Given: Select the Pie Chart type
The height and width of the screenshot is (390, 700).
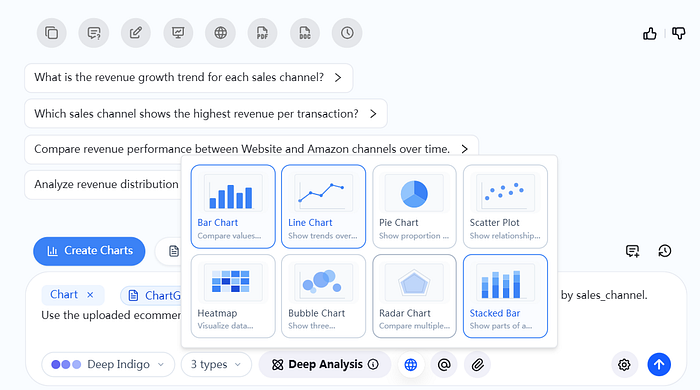Looking at the screenshot, I should click(414, 207).
